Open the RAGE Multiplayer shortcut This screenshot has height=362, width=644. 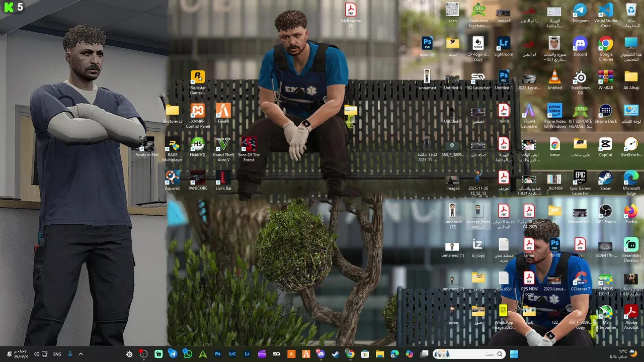pyautogui.click(x=172, y=150)
